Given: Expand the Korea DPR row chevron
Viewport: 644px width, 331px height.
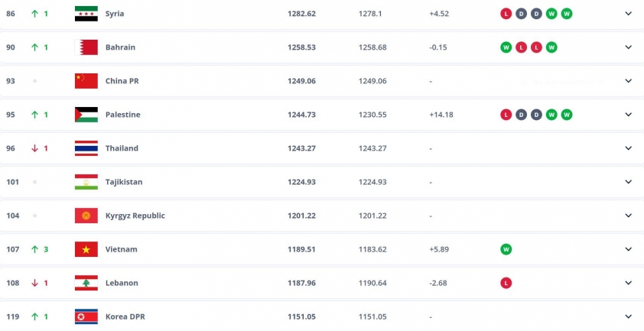Looking at the screenshot, I should (629, 316).
